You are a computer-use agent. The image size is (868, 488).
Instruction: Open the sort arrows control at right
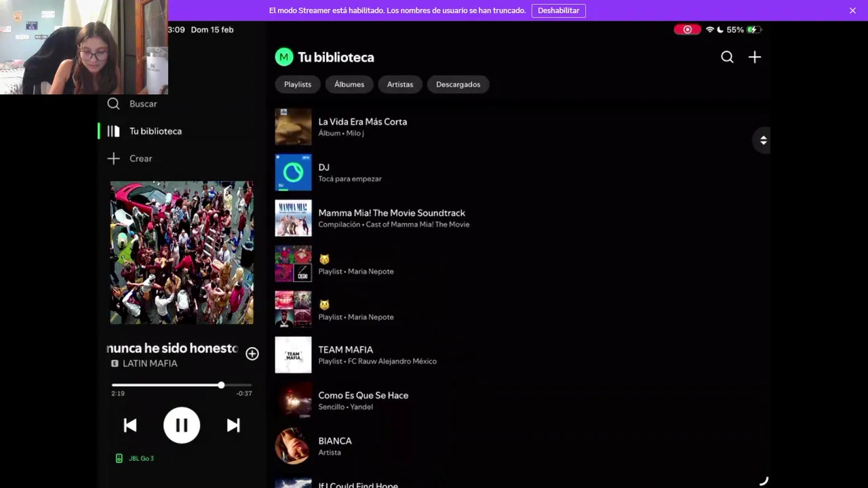(763, 140)
